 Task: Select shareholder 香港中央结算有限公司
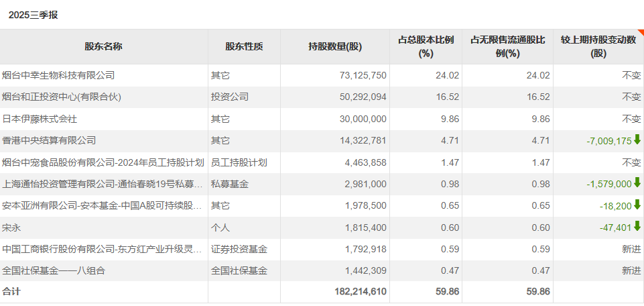click(49, 141)
